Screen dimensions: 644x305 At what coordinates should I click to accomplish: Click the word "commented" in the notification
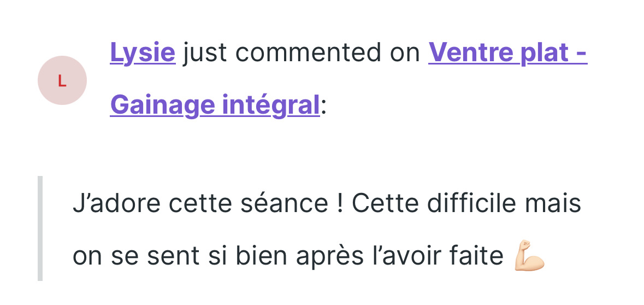tap(308, 53)
